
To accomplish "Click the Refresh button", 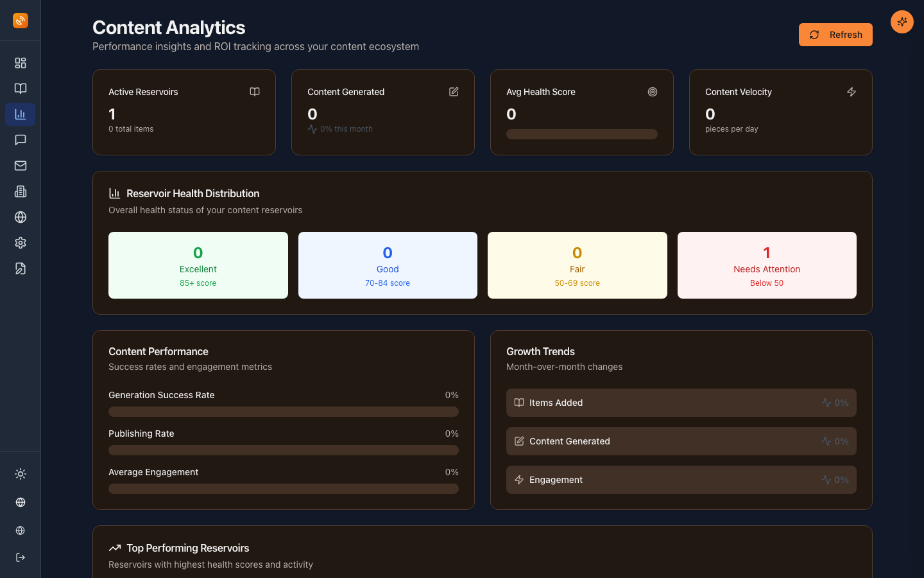I will tap(835, 35).
